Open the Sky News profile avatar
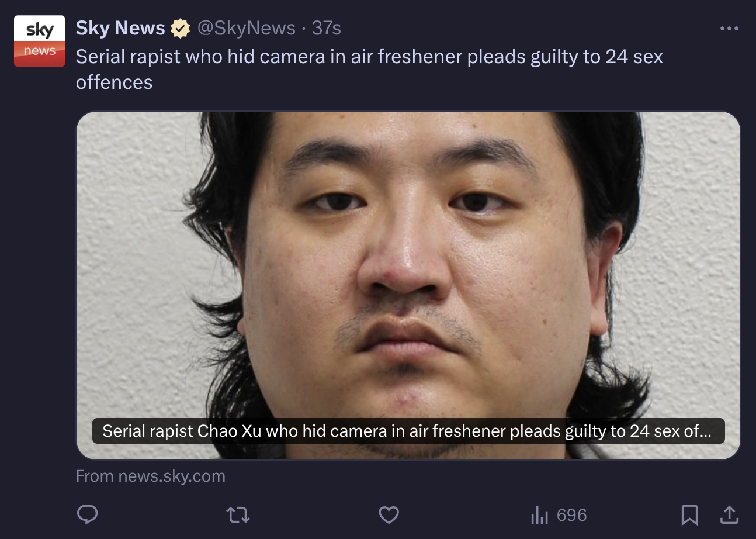 coord(40,41)
